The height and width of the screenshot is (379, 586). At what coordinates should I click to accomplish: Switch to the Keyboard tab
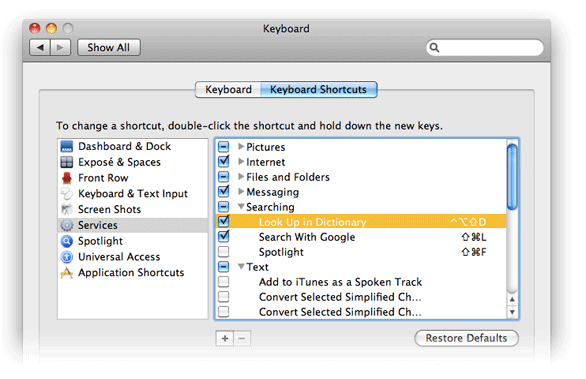point(228,90)
